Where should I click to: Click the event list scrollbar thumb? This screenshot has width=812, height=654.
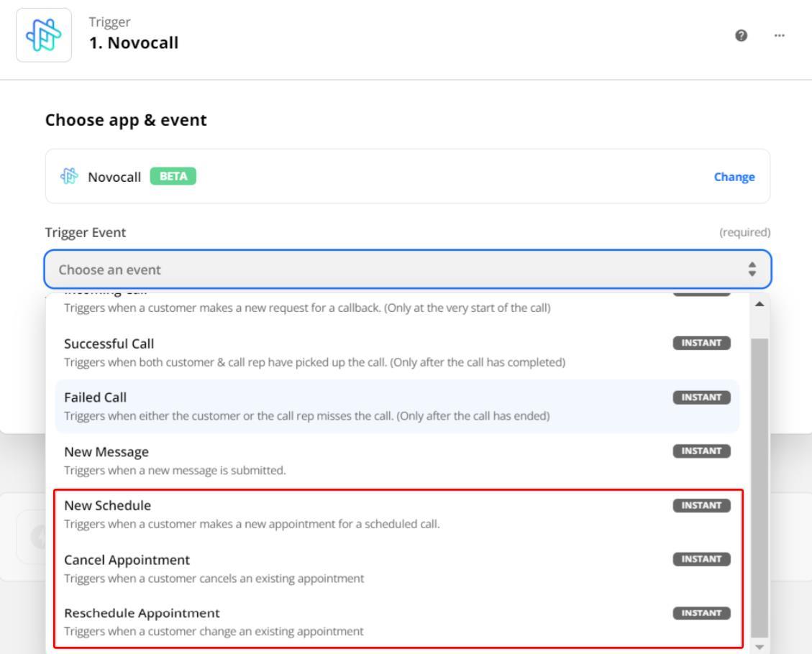[759, 488]
